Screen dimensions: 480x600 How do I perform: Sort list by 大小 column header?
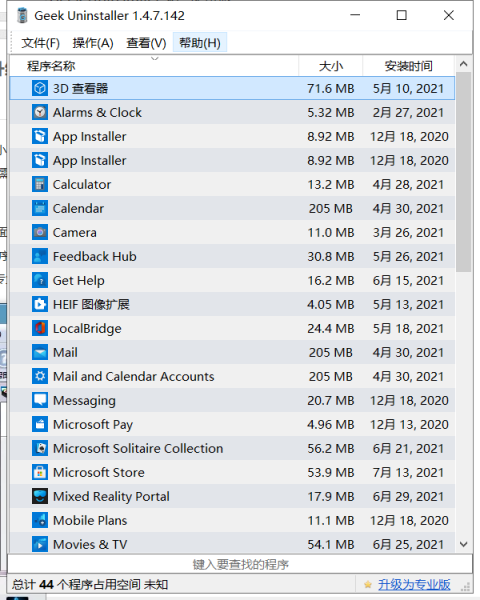click(x=331, y=66)
